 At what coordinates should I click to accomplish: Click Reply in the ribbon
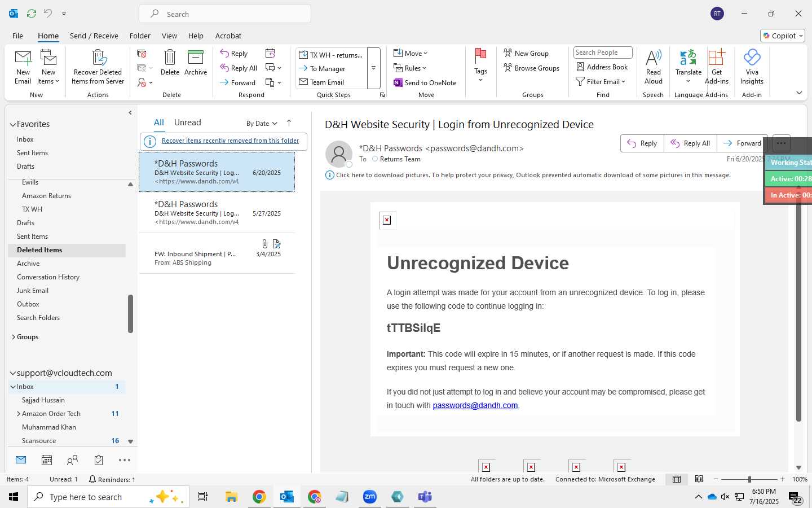pos(234,54)
